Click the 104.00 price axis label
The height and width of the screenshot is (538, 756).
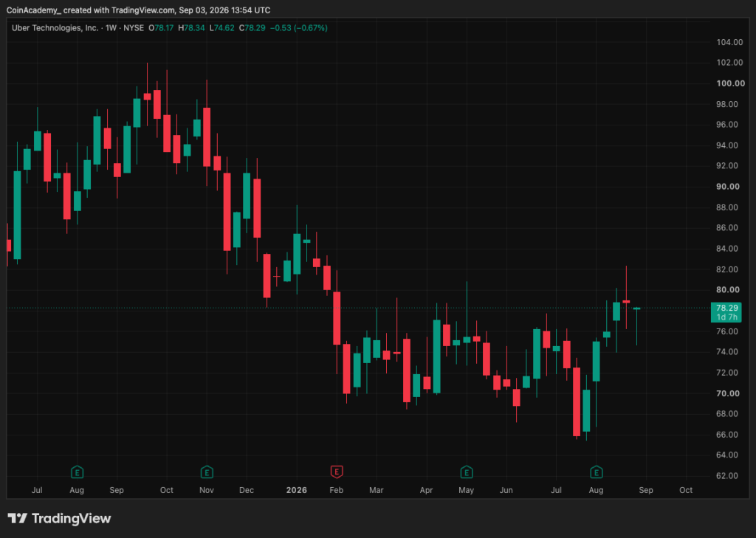[x=729, y=42]
